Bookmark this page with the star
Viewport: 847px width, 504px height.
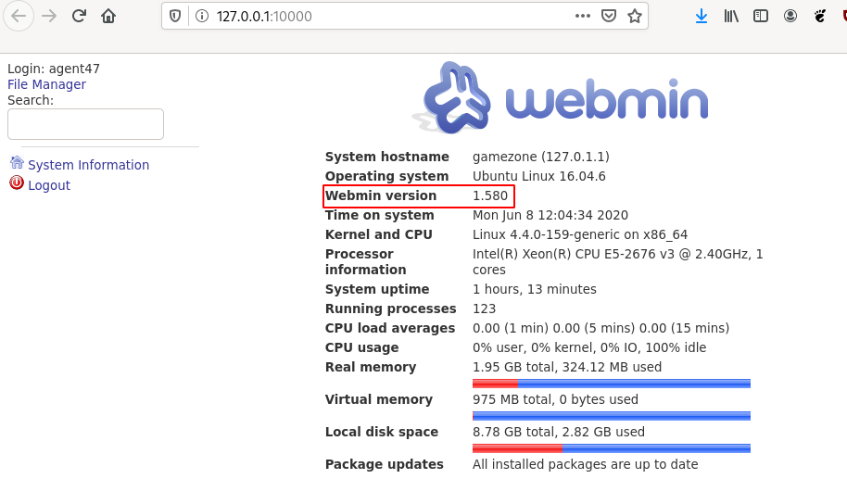tap(635, 16)
